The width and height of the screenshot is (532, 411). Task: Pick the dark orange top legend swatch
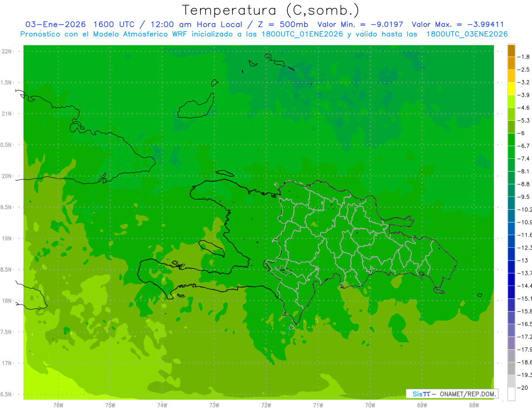pos(511,51)
